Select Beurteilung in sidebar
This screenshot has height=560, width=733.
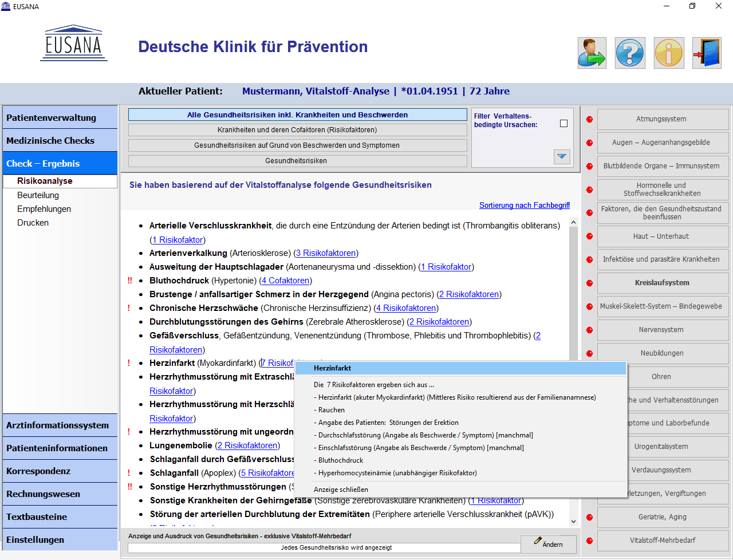(38, 195)
